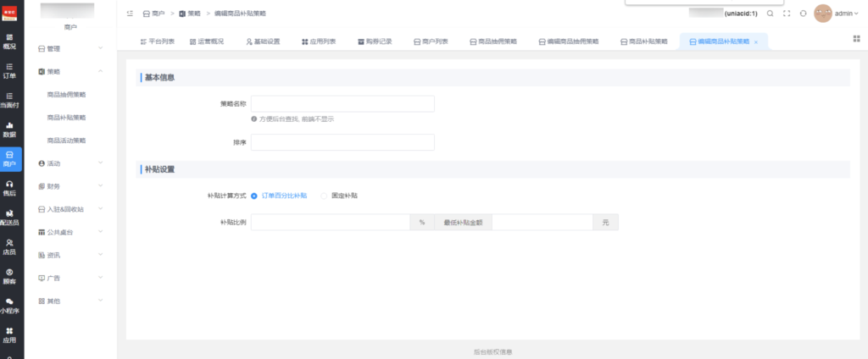
Task: Click the (uniacid:1) text in header
Action: pos(741,14)
